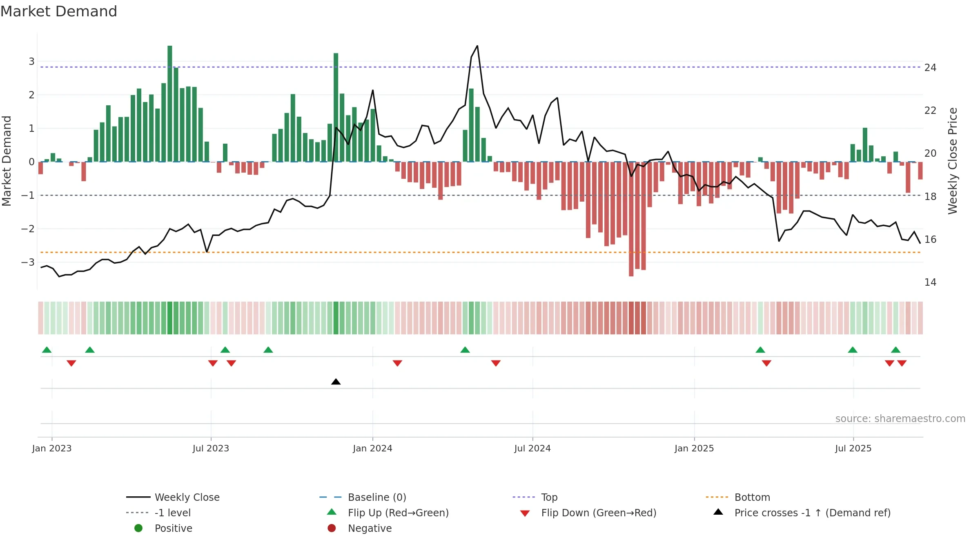Image resolution: width=980 pixels, height=551 pixels.
Task: Click the Market Demand chart title
Action: pyautogui.click(x=59, y=11)
